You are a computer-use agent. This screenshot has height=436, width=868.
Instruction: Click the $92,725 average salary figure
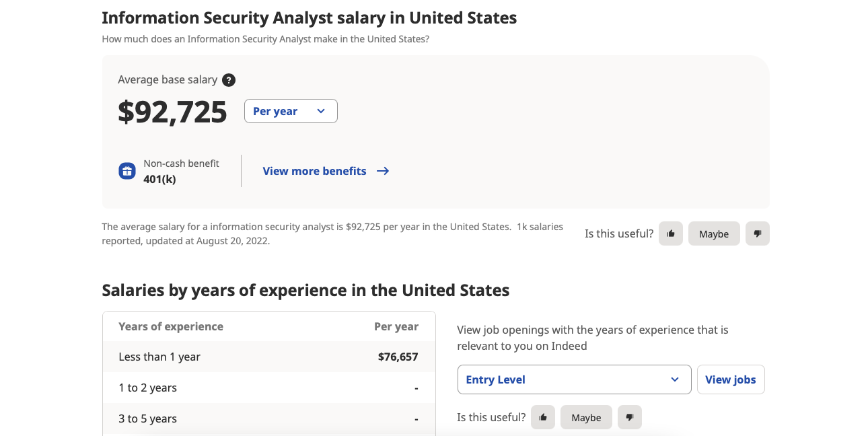(x=173, y=112)
